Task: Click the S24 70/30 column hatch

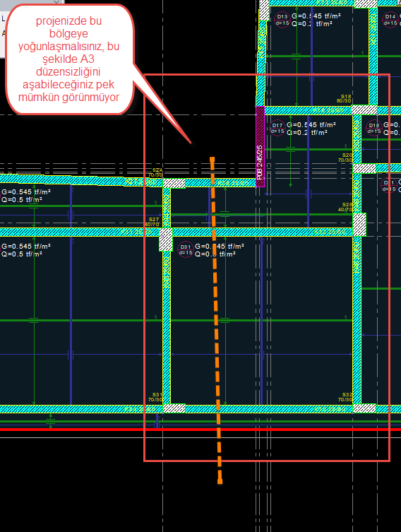Action: tap(174, 183)
